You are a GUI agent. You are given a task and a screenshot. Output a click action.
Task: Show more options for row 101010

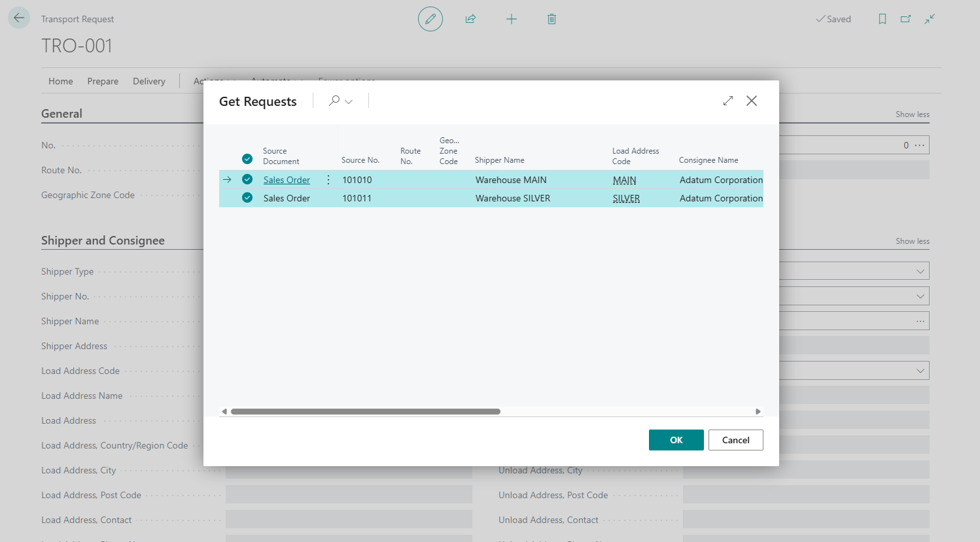[x=328, y=180]
